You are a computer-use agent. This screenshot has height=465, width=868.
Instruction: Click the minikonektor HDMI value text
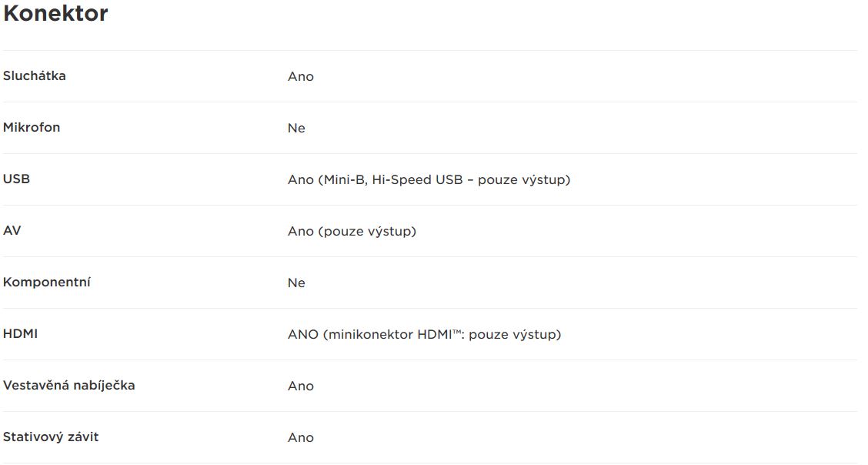tap(425, 334)
